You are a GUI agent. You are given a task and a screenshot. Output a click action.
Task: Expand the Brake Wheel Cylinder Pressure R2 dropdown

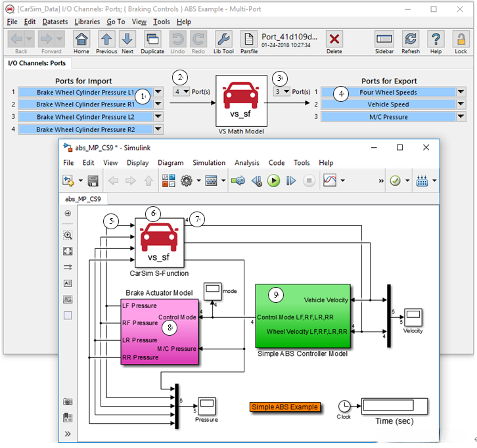[158, 129]
